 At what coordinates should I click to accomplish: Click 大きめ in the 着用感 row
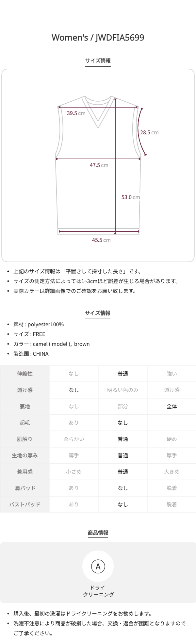tap(172, 472)
